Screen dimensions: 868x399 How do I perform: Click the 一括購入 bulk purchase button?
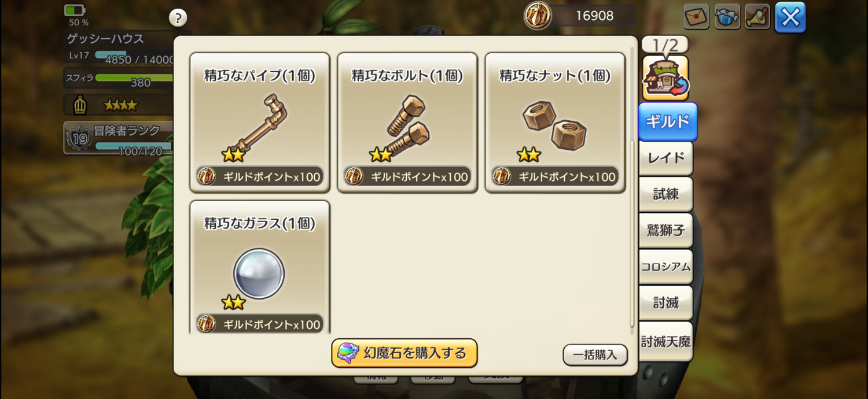coord(595,355)
